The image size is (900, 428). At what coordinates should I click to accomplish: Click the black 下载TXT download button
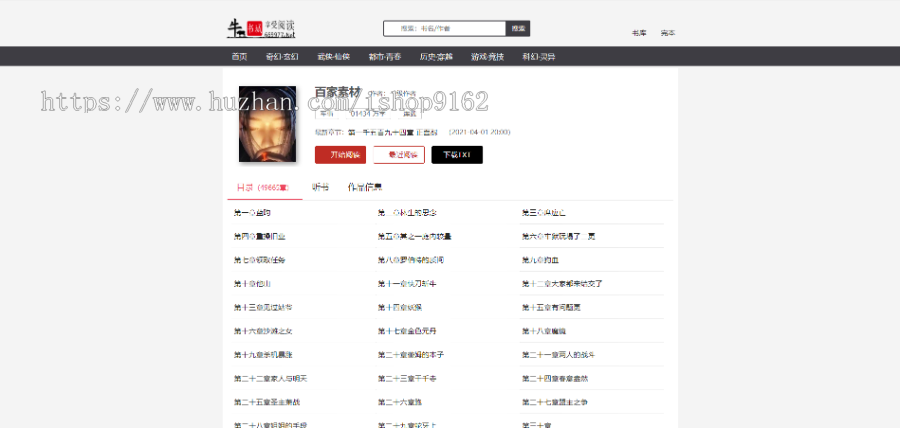pos(457,155)
